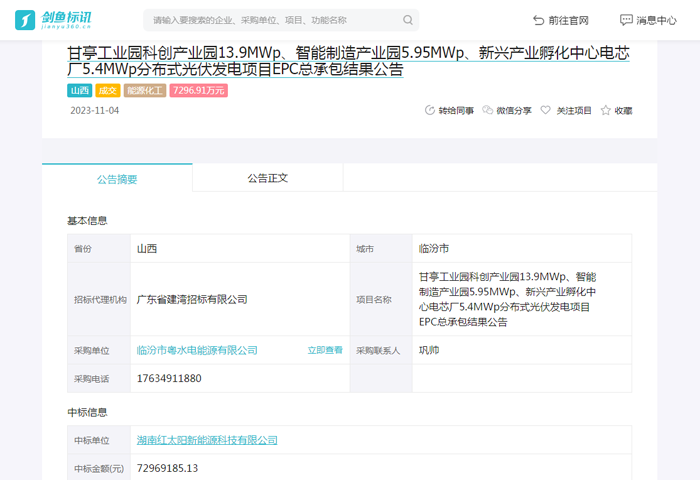Click the 收藏 star icon
This screenshot has height=480, width=700.
tap(605, 110)
